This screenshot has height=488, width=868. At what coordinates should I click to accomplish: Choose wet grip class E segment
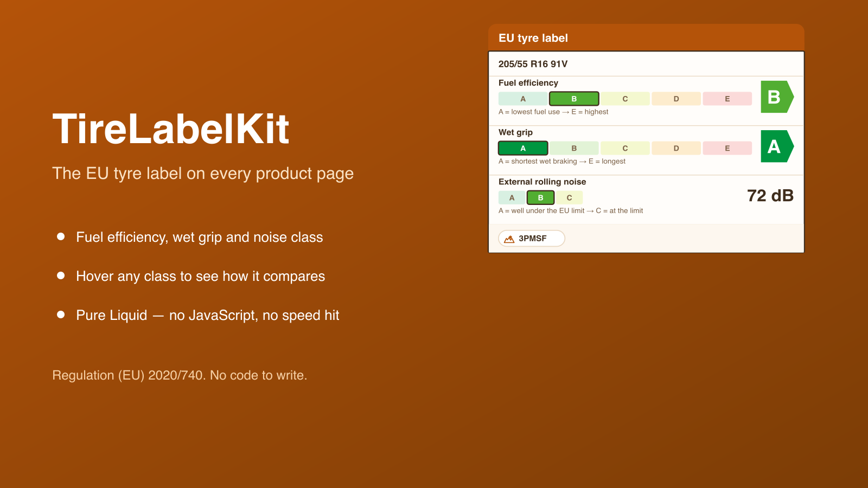[x=727, y=148]
